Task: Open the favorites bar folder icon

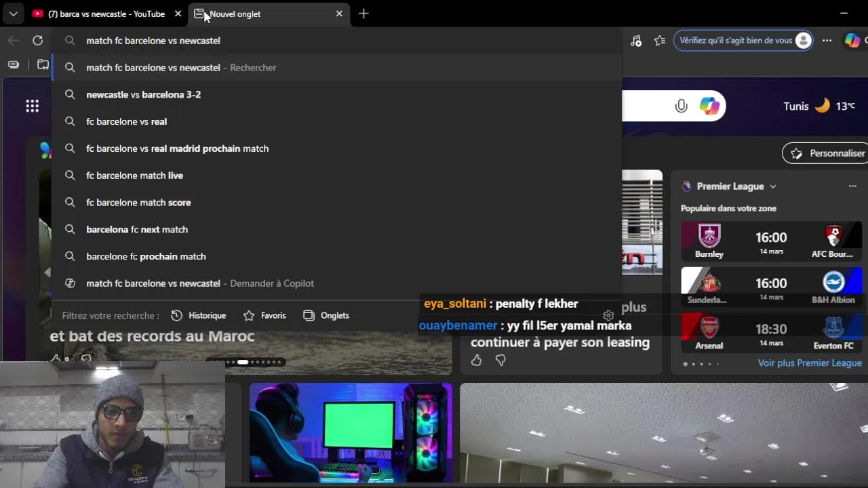Action: pyautogui.click(x=43, y=64)
